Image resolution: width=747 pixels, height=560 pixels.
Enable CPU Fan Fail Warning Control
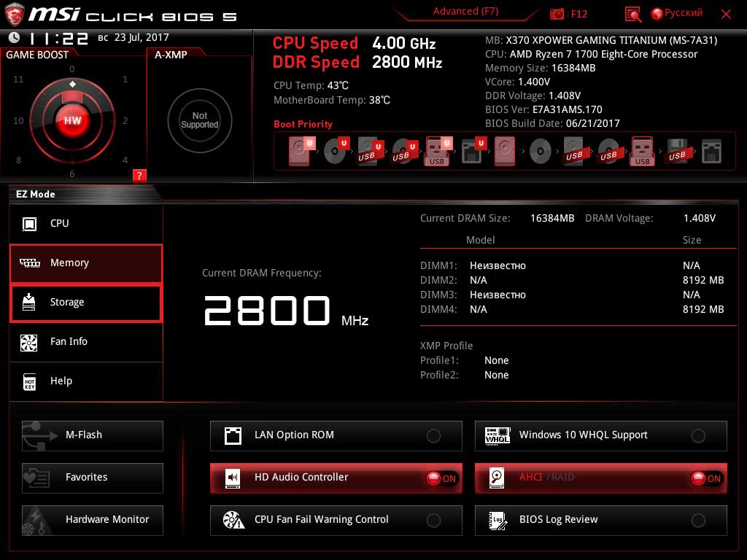(x=433, y=521)
